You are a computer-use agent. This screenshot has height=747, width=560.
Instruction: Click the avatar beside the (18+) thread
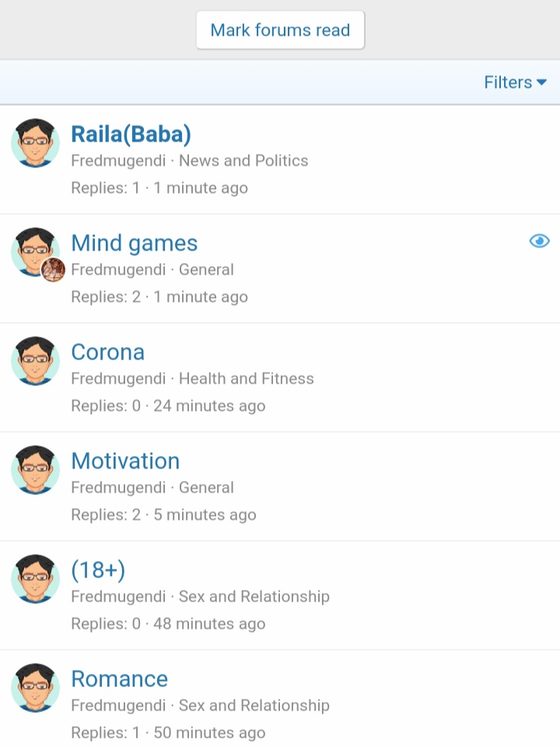[35, 579]
